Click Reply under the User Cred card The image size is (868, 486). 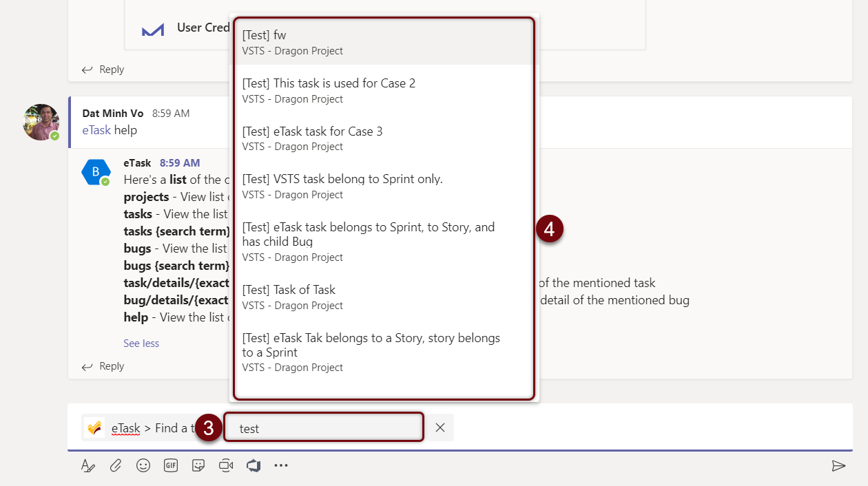(103, 70)
